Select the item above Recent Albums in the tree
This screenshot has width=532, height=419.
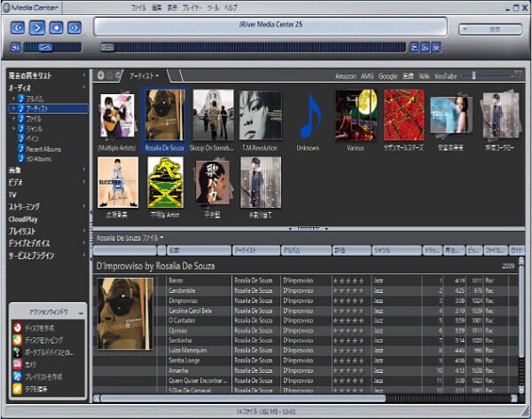[x=32, y=138]
